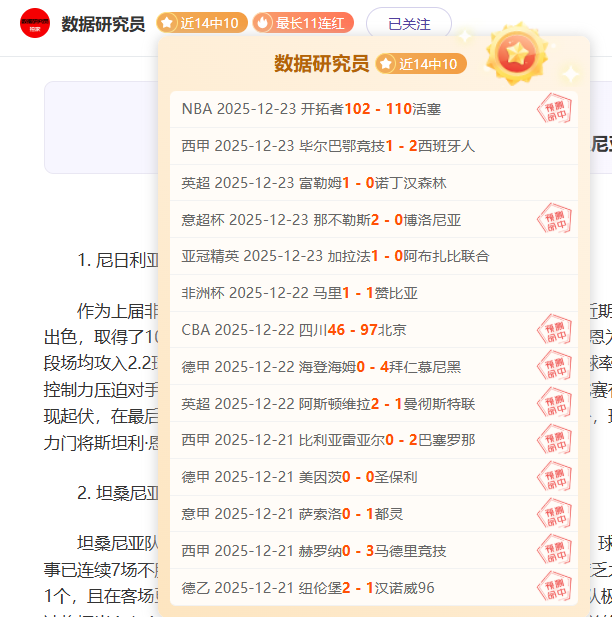Click the 预测命中 stamp on the CBA row
612x617 pixels.
(x=554, y=330)
